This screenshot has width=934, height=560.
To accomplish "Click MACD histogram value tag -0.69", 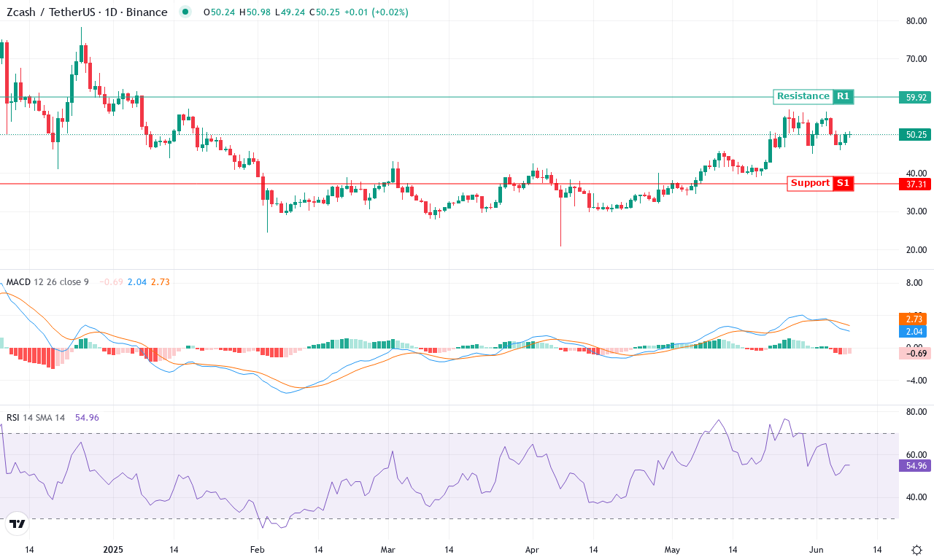I will click(x=916, y=353).
